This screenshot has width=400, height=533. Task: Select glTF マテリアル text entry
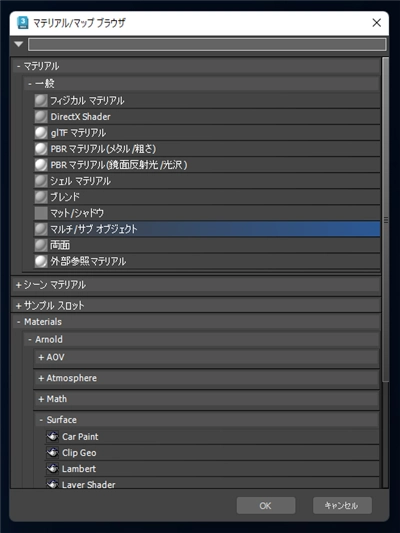click(78, 133)
